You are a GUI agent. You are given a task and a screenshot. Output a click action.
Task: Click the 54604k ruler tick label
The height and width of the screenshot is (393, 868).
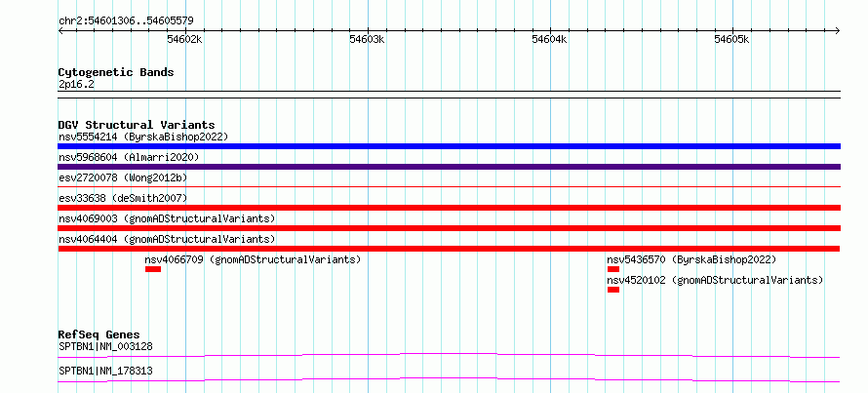(550, 39)
